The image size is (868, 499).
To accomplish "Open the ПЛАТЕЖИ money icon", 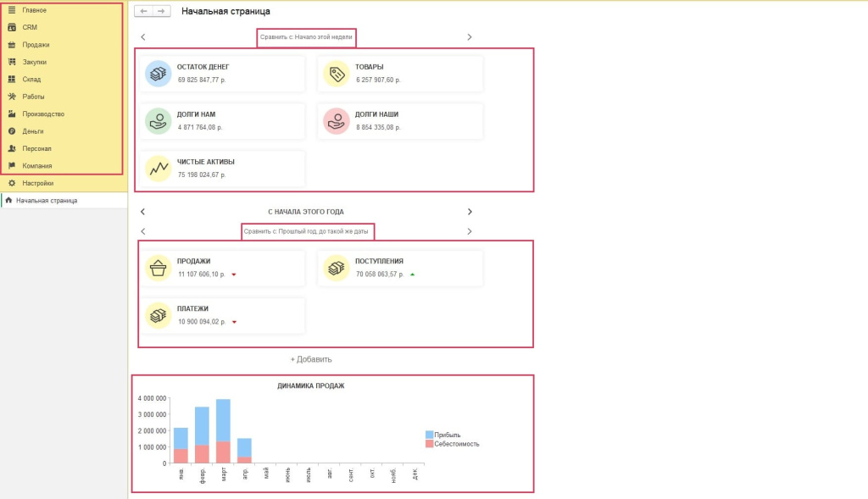I will pos(158,315).
